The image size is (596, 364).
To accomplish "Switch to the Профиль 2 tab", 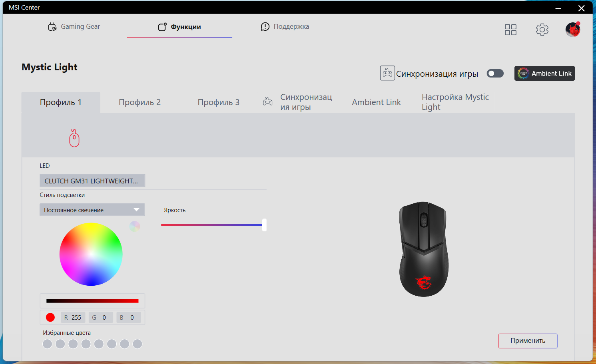I will [140, 102].
